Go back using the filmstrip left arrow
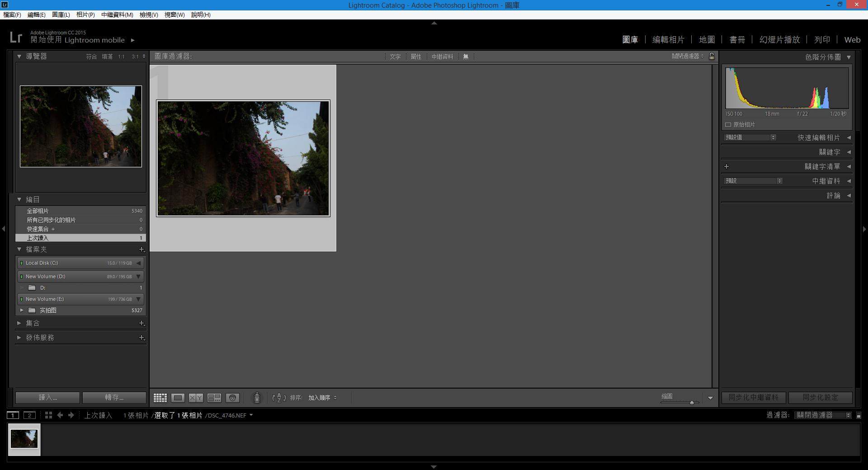The width and height of the screenshot is (868, 470). tap(60, 415)
